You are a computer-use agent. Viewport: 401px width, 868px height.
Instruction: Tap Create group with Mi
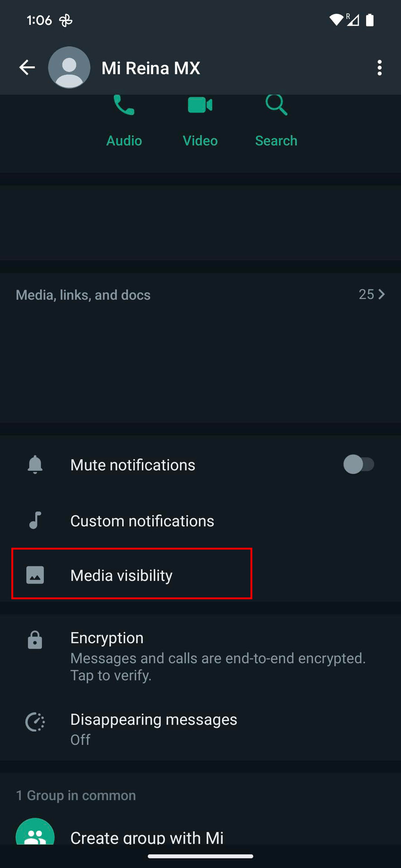147,837
